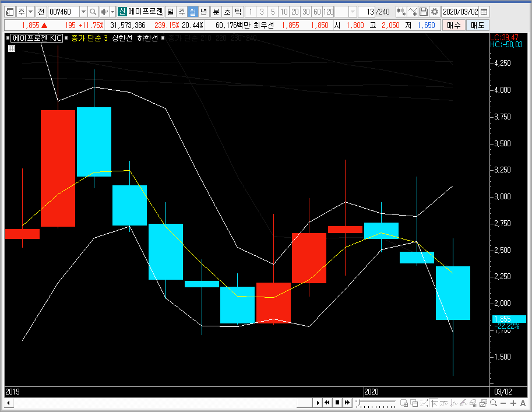This screenshot has height=412, width=532.
Task: Open the dropdown arrow next to speaker
Action: (x=113, y=12)
